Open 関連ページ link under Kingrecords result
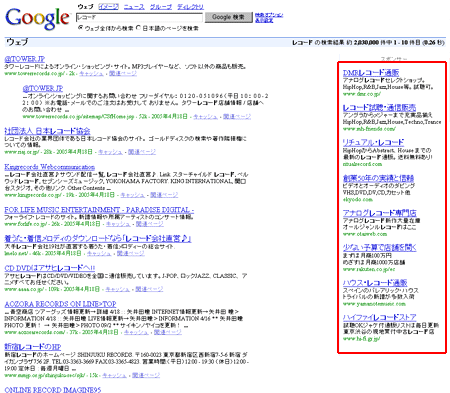 (x=164, y=195)
